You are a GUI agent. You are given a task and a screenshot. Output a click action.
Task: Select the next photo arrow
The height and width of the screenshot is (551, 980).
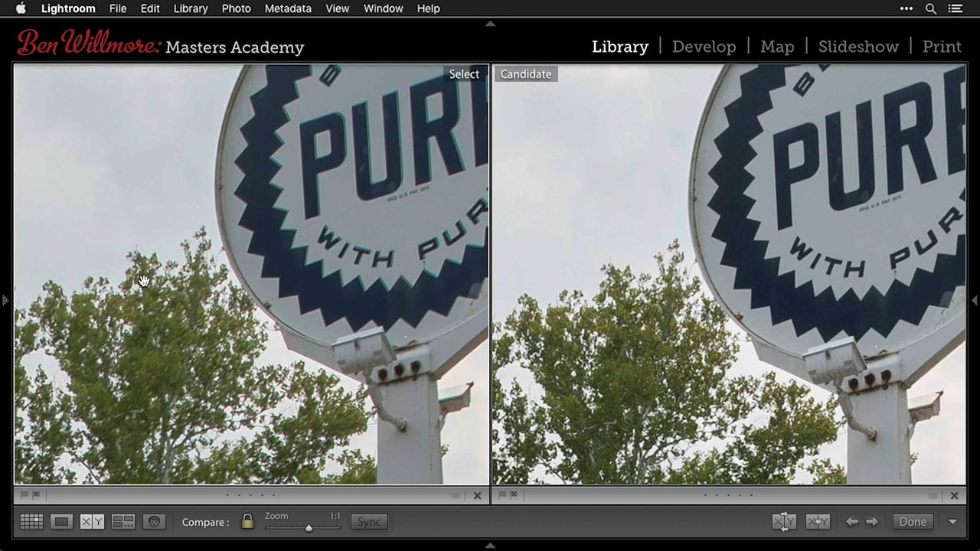pos(871,522)
